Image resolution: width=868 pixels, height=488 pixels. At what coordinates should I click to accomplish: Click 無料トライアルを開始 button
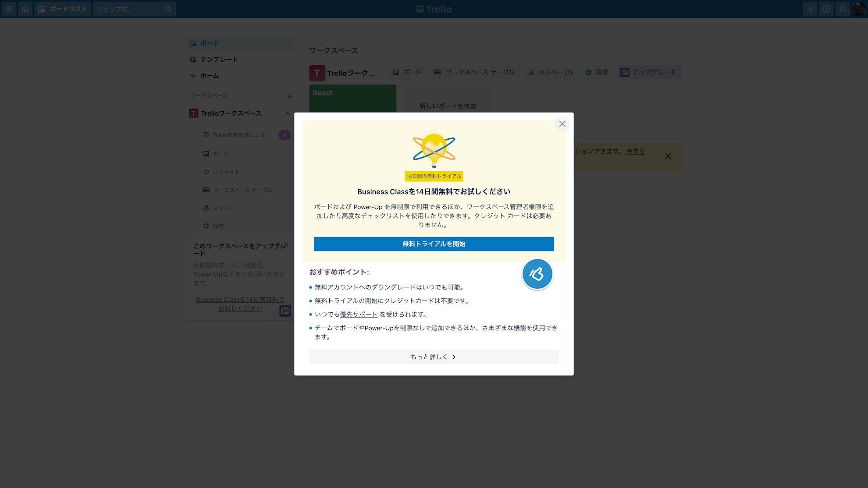(434, 244)
